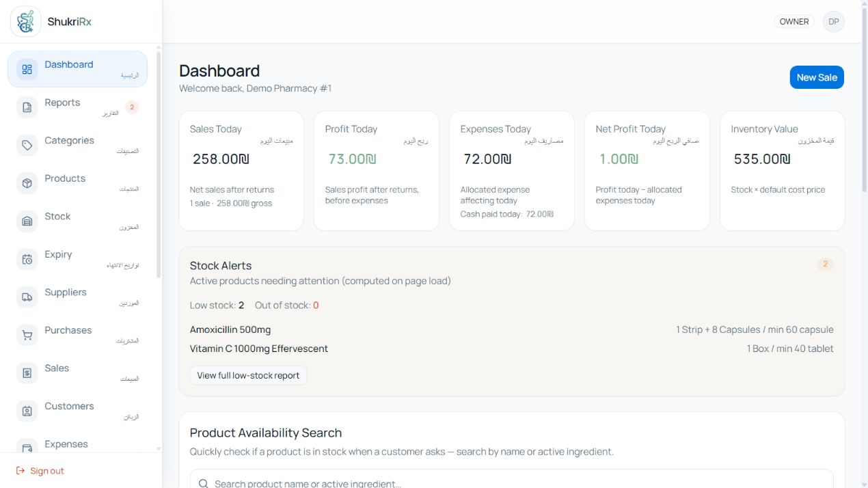
Task: Select the Amoxicillin 500mg alert row
Action: pos(511,329)
